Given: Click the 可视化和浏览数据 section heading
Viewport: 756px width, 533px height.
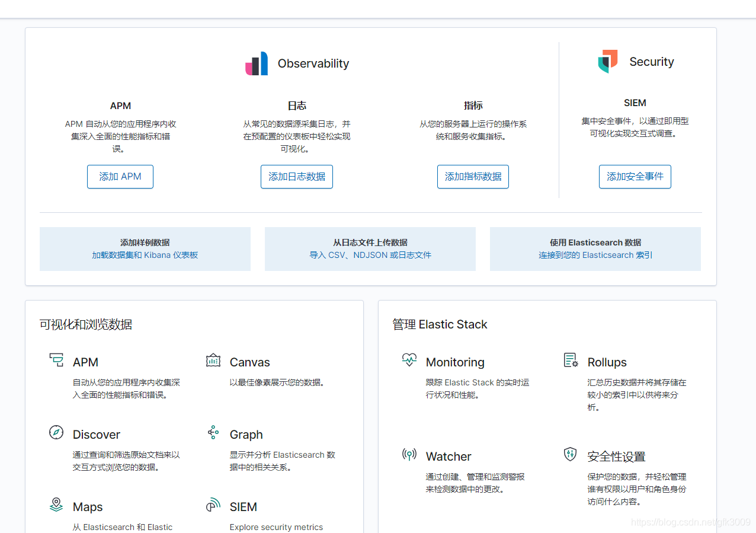Looking at the screenshot, I should click(x=86, y=324).
